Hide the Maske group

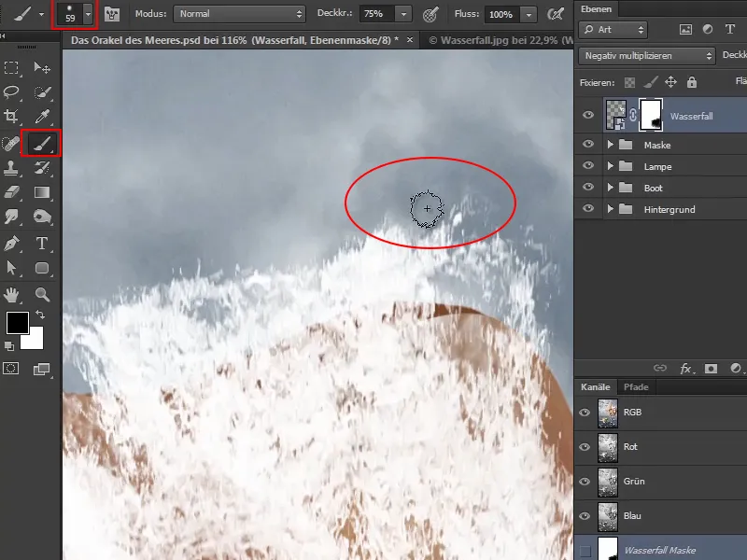point(588,144)
